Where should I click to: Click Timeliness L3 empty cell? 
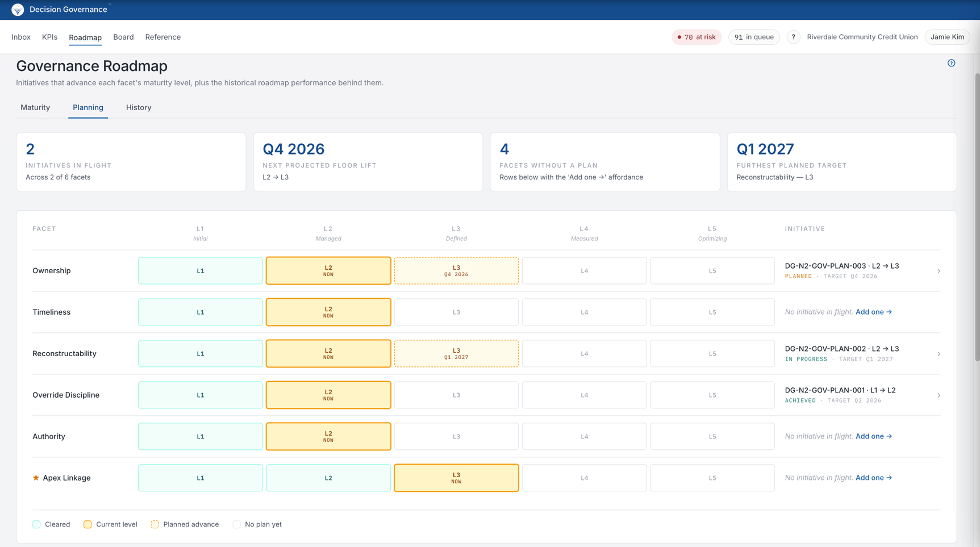click(x=456, y=312)
